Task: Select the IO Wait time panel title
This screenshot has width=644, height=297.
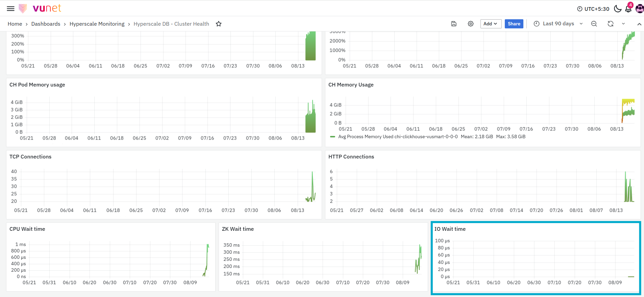Action: tap(450, 229)
